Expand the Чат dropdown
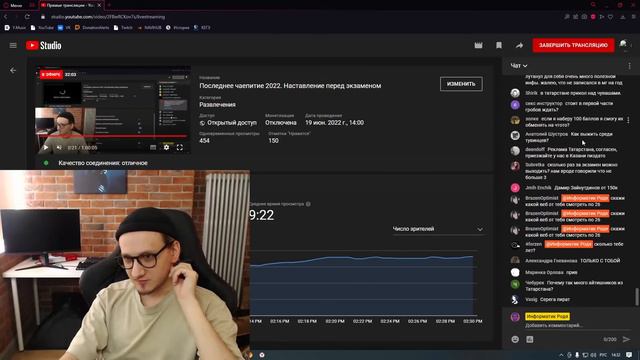 click(519, 65)
